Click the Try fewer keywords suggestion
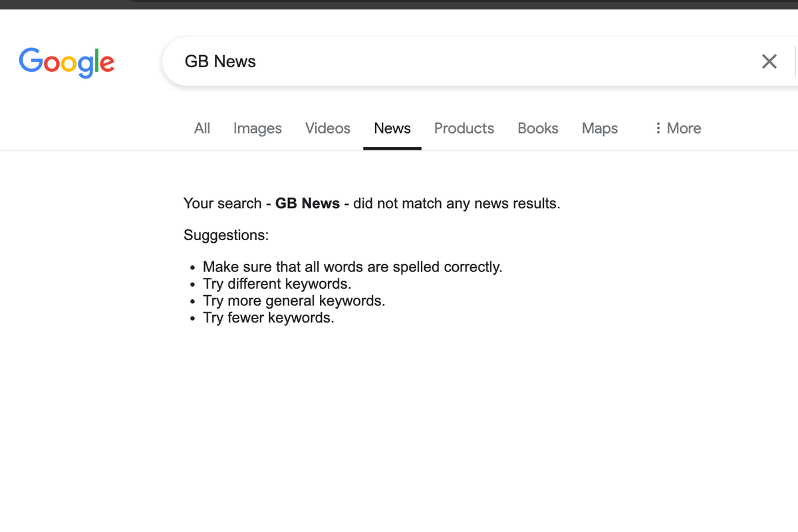Screen dimensions: 798x532 (268, 318)
